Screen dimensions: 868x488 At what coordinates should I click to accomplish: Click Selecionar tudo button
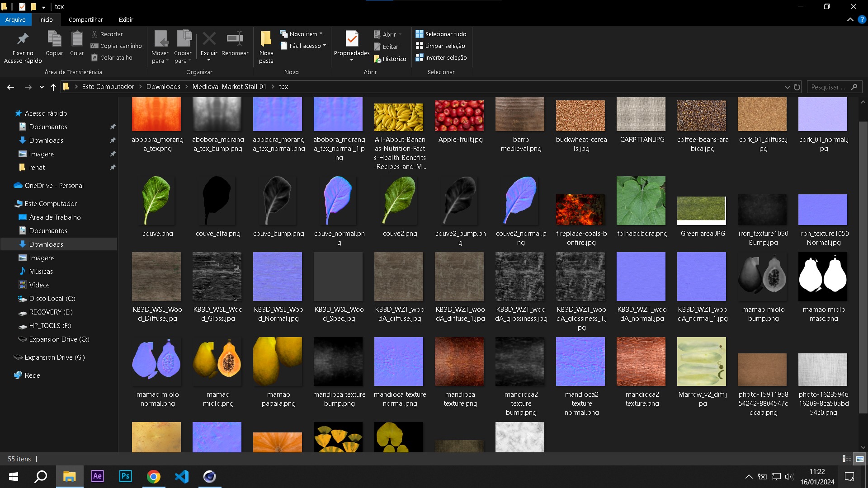pyautogui.click(x=441, y=34)
